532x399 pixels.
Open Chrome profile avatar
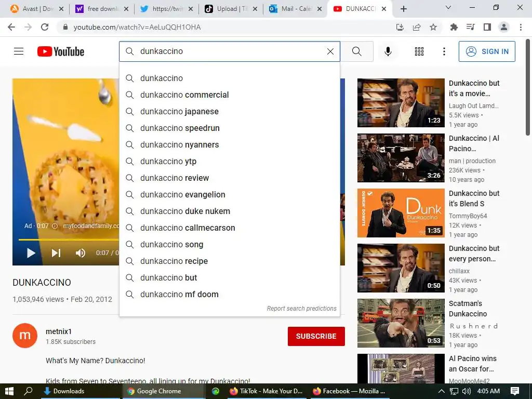click(x=504, y=27)
